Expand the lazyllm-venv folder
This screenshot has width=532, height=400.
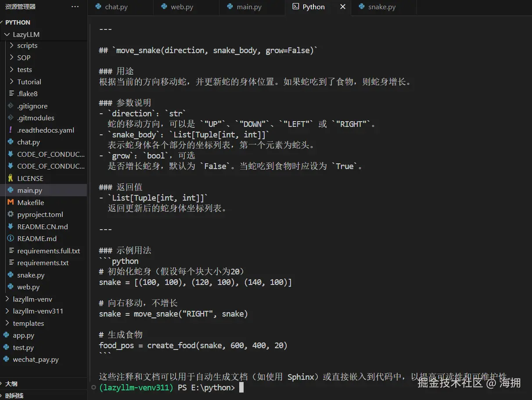coord(7,299)
